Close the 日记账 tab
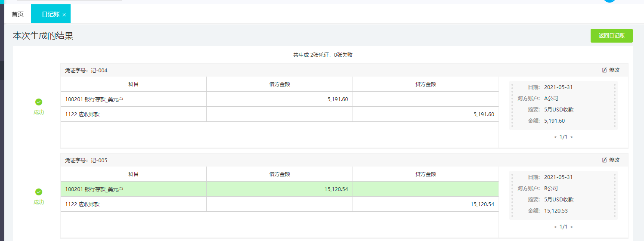The image size is (644, 241). click(x=64, y=15)
